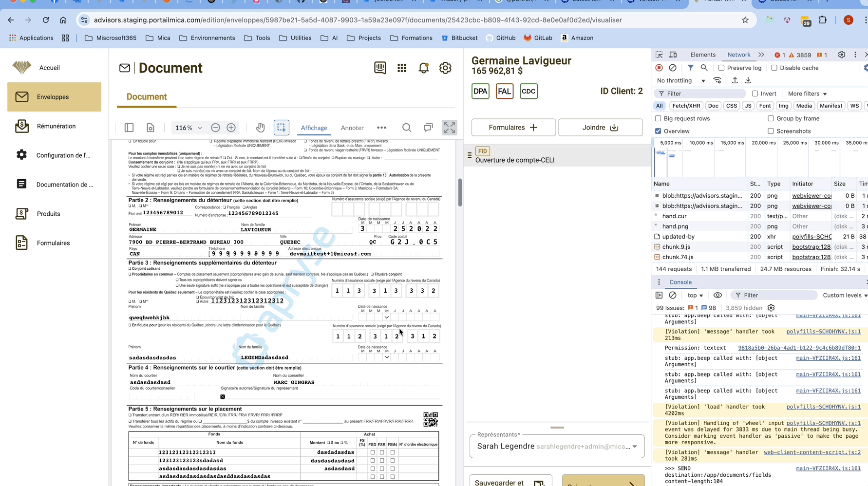
Task: Select the pan hand tool
Action: [x=261, y=128]
